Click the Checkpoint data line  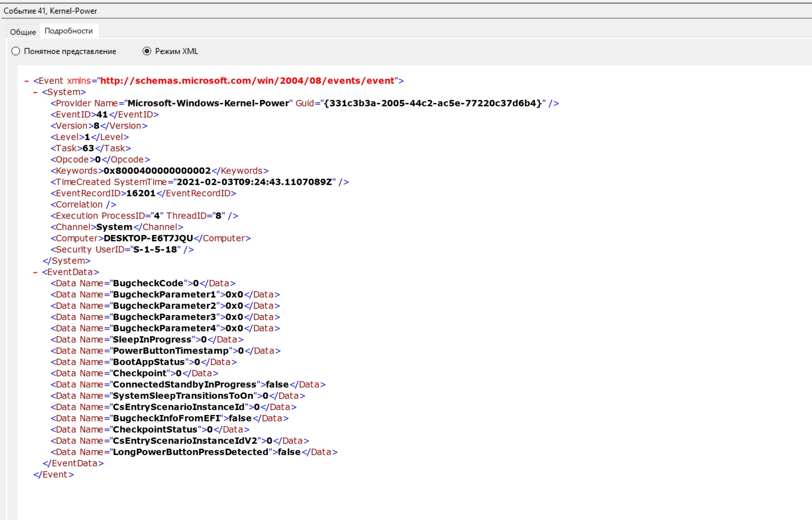coord(134,373)
